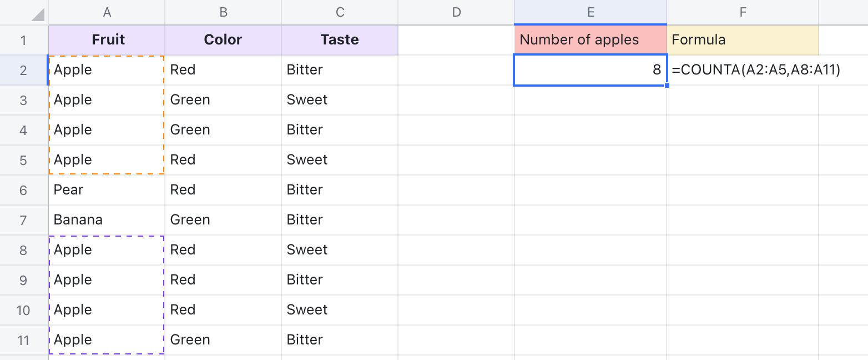
Task: Select column F header
Action: [x=743, y=12]
